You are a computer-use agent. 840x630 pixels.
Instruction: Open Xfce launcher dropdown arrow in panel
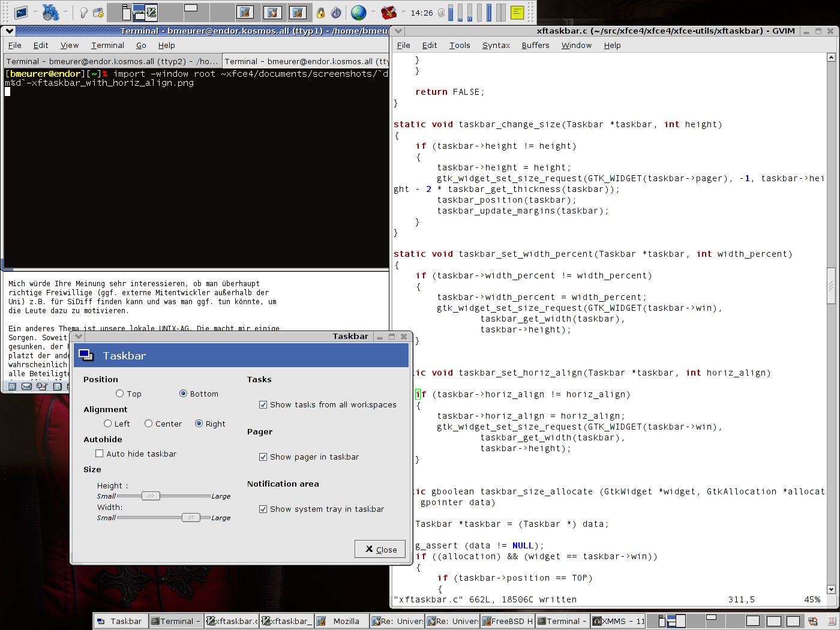[x=65, y=12]
